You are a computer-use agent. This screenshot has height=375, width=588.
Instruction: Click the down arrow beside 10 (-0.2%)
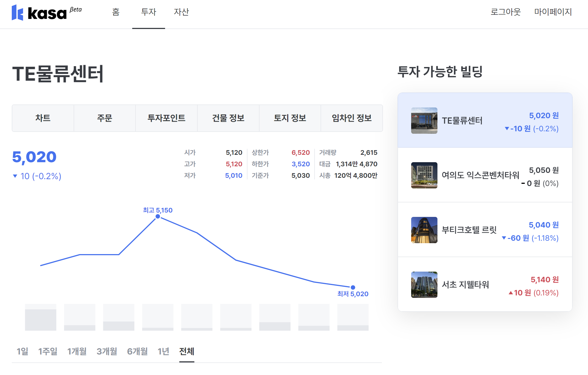pyautogui.click(x=15, y=176)
